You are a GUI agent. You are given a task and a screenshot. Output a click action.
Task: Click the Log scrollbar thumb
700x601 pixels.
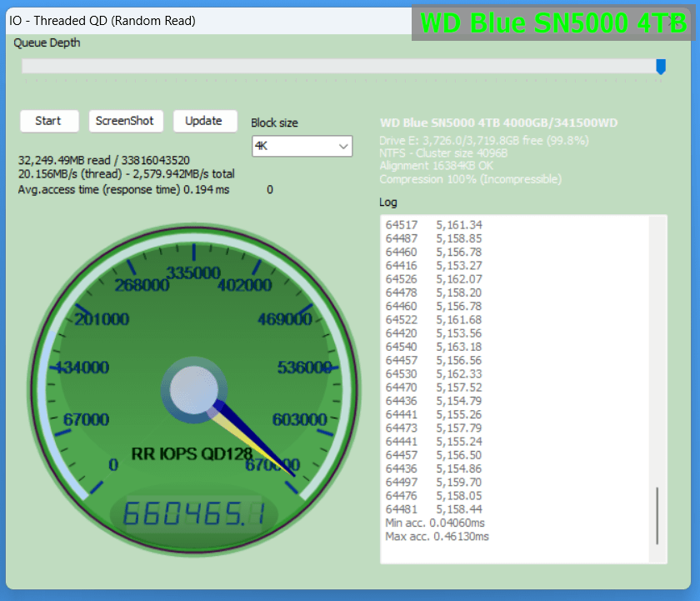pyautogui.click(x=657, y=516)
